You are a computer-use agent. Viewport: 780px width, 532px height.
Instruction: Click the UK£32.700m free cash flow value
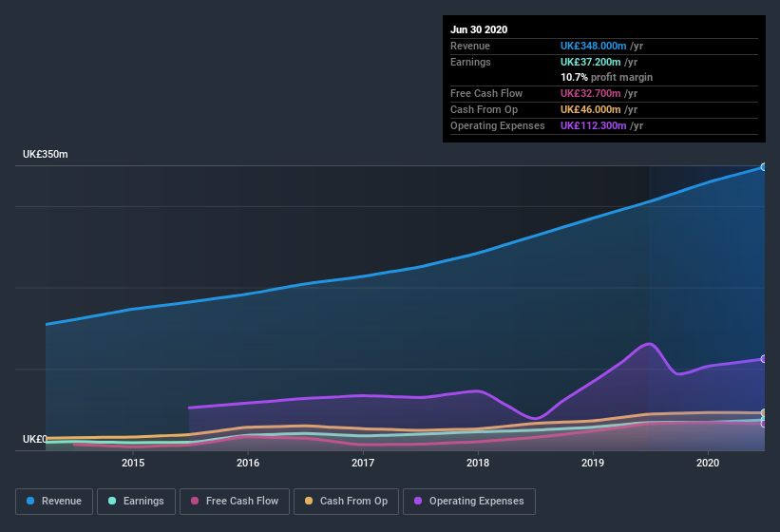pos(591,93)
